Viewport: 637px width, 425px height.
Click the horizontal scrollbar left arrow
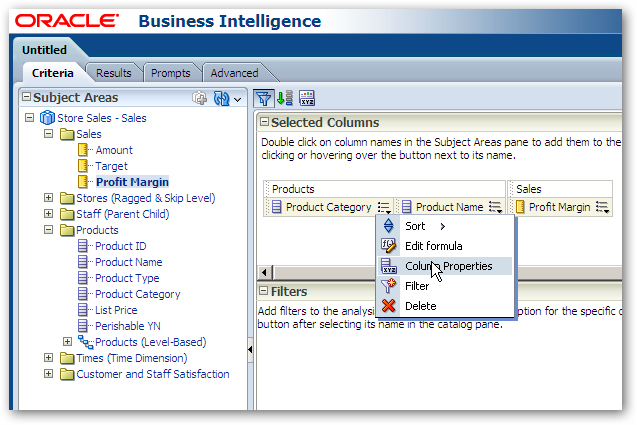(264, 272)
